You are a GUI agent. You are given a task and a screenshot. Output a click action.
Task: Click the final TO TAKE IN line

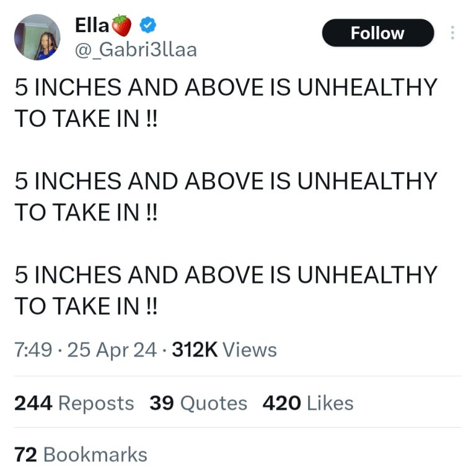click(x=86, y=305)
